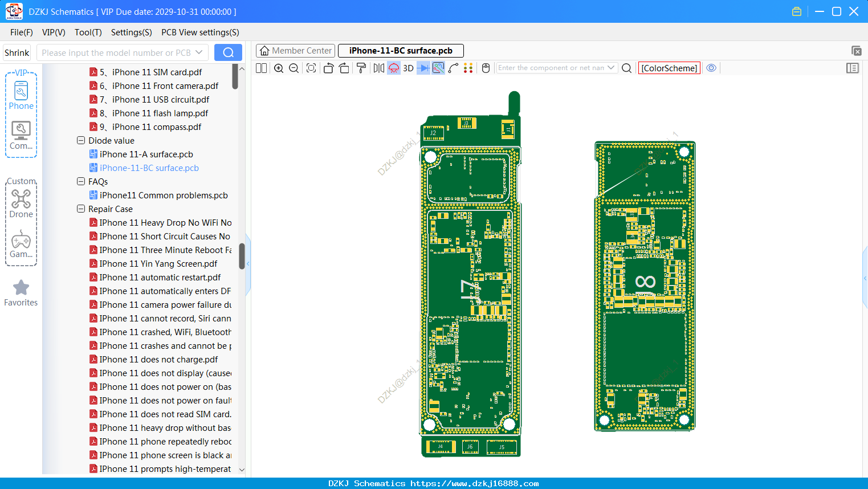868x489 pixels.
Task: Expand the component name dropdown arrow
Action: [612, 68]
